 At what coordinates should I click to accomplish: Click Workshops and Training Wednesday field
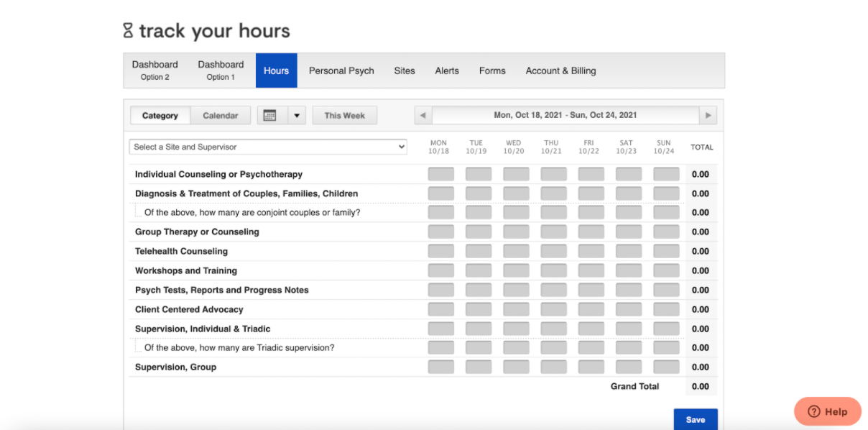(x=516, y=270)
